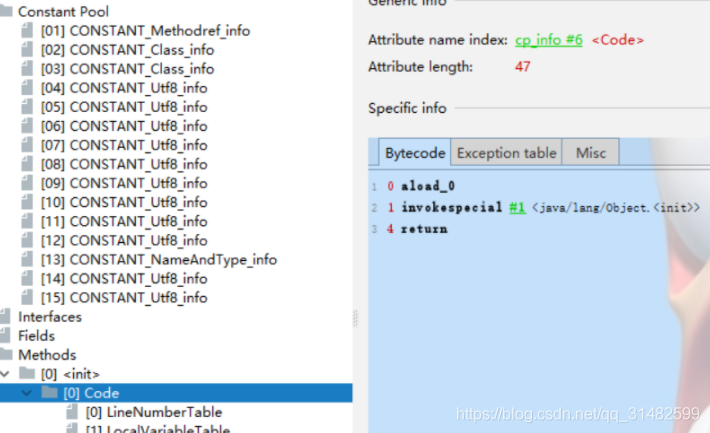The width and height of the screenshot is (710, 433).
Task: Click the folder icon next to [0] Code
Action: coord(49,393)
